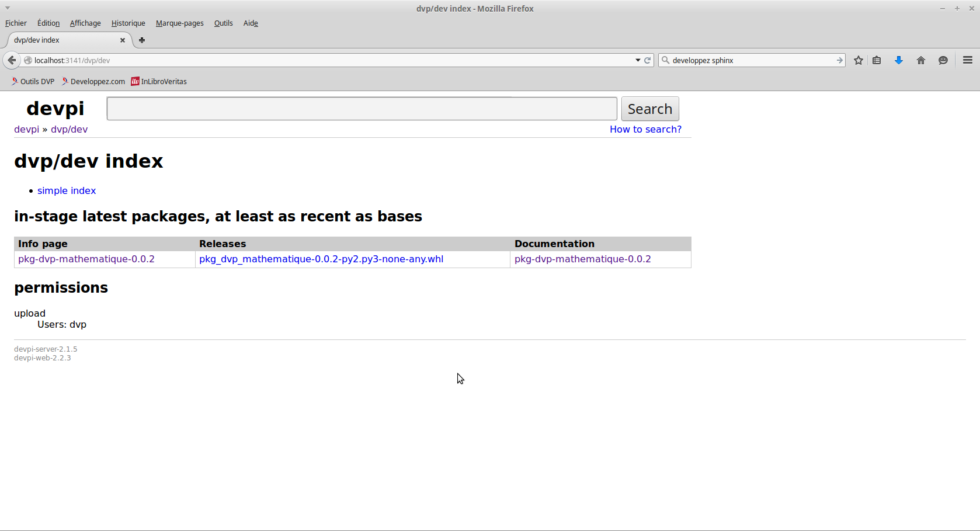Image resolution: width=980 pixels, height=531 pixels.
Task: Open the Historique menu
Action: (128, 23)
